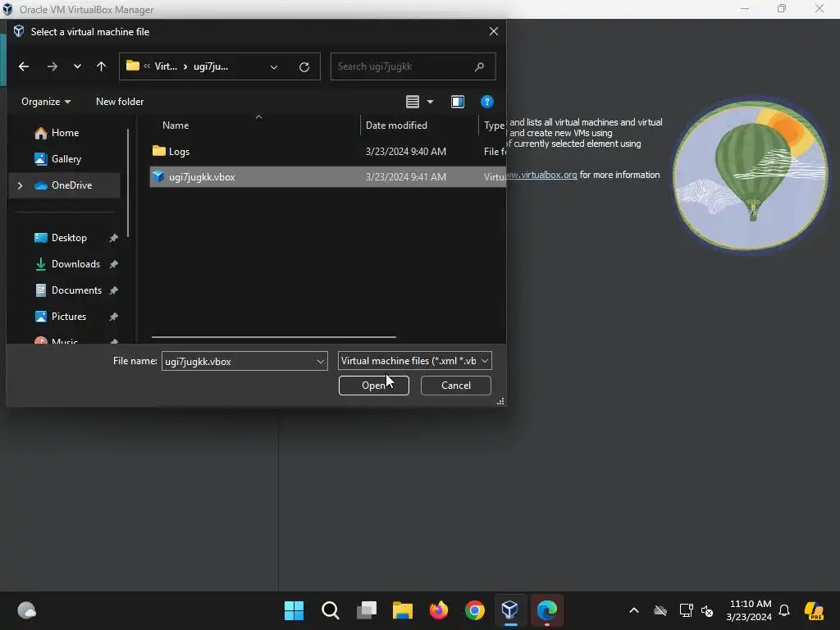Expand the File name dropdown arrow
The width and height of the screenshot is (840, 630).
coord(321,362)
